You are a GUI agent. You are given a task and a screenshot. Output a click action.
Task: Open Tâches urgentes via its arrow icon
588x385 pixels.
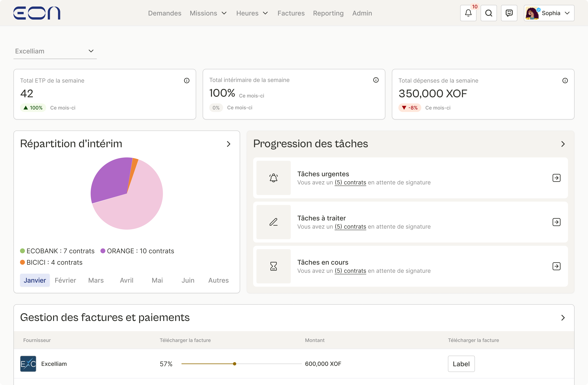coord(557,178)
